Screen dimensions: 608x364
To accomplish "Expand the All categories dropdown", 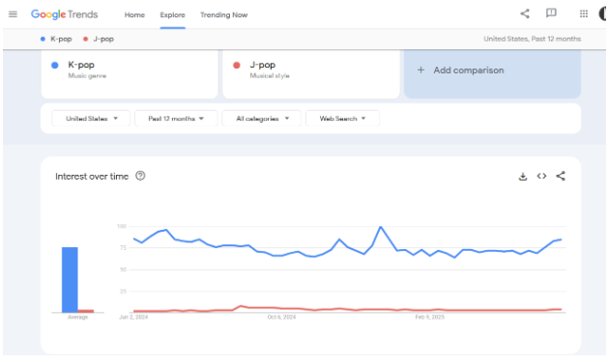I will pyautogui.click(x=262, y=119).
